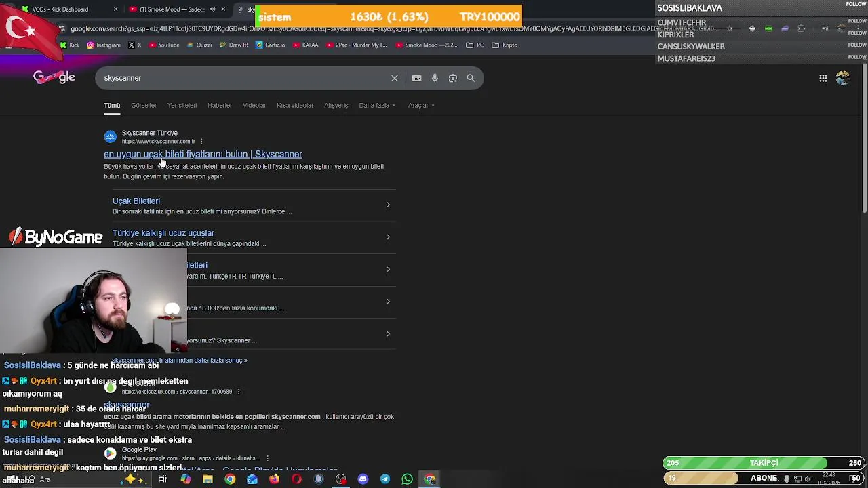Open the Draw It! bookmark
Screen dimensions: 868x488
[234, 45]
